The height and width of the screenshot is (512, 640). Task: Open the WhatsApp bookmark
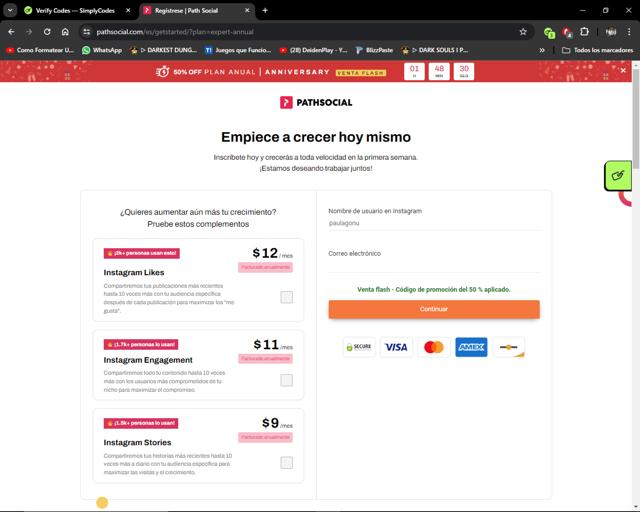(102, 50)
